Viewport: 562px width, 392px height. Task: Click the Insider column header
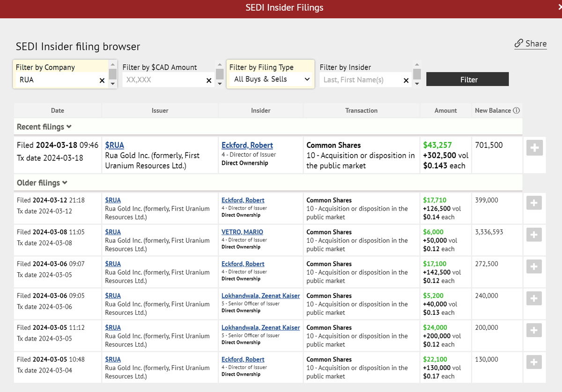261,111
